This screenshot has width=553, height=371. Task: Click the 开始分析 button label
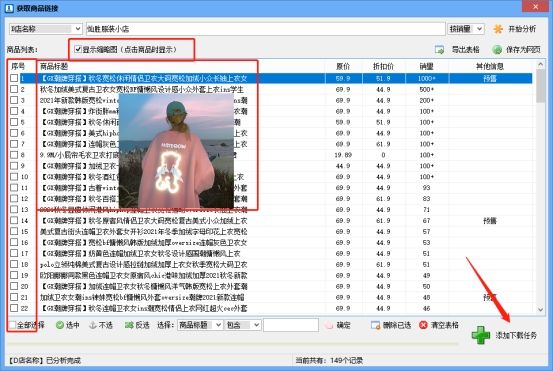pyautogui.click(x=522, y=29)
